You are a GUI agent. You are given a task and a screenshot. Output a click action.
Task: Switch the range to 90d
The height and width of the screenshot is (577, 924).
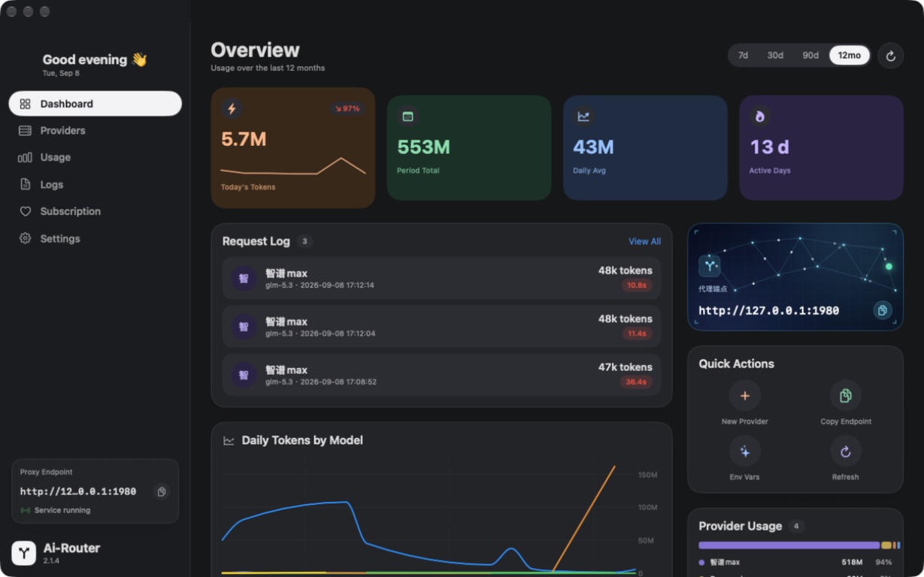(x=810, y=56)
